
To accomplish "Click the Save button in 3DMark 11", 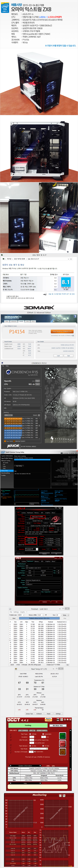I will coord(69,356).
